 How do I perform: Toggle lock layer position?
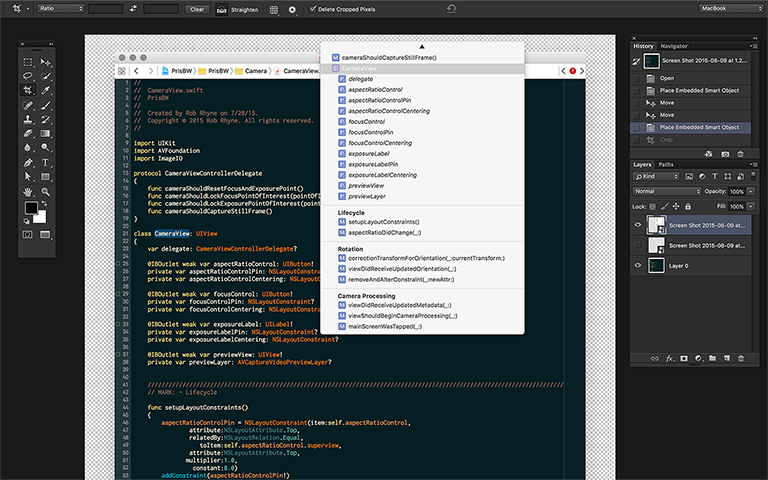point(676,207)
